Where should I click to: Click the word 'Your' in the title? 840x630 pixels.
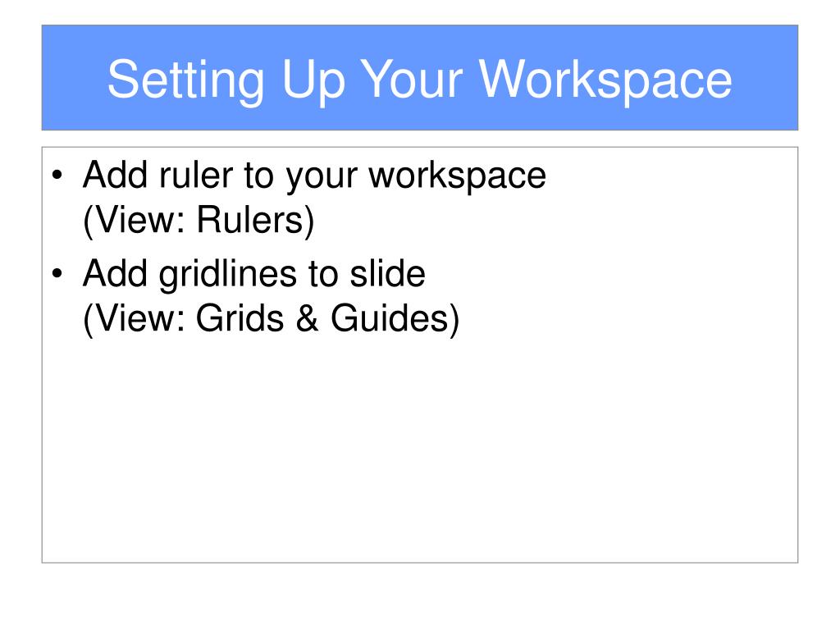click(x=412, y=80)
